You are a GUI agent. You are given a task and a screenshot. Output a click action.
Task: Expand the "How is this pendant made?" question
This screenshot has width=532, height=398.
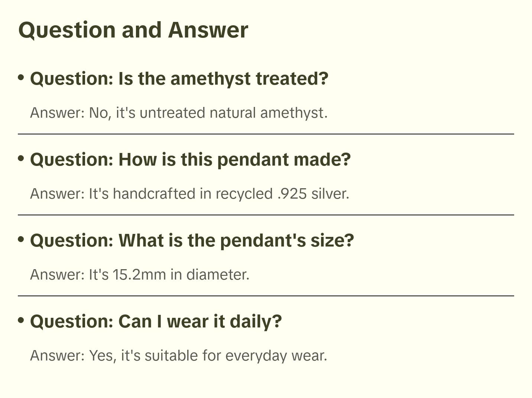pyautogui.click(x=190, y=160)
